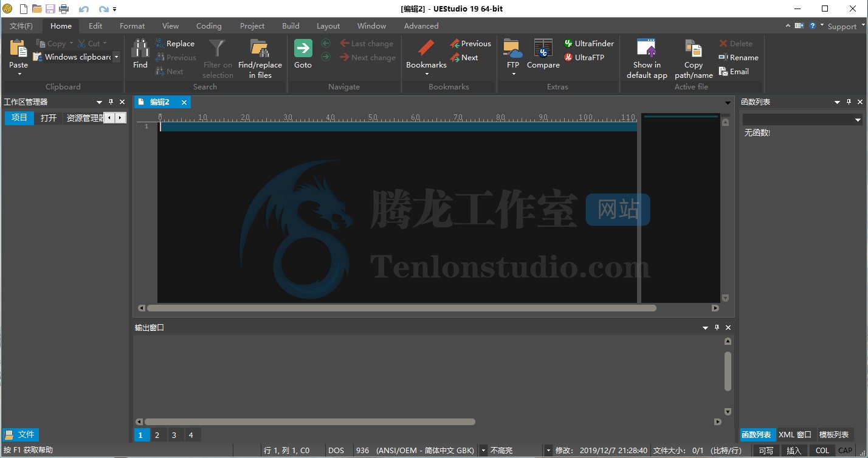This screenshot has height=458, width=868.
Task: Jump to Next bookmark
Action: 464,57
